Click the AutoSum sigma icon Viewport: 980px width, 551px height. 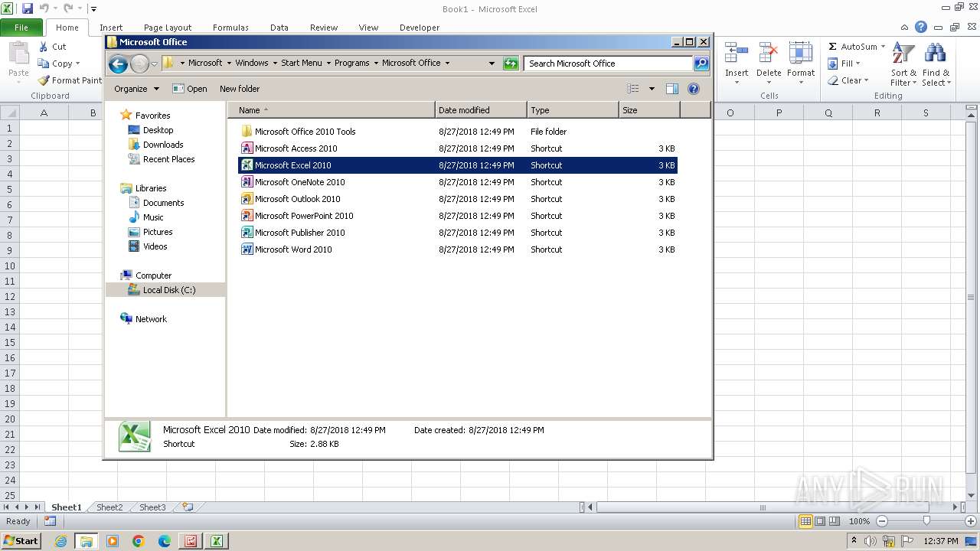tap(832, 47)
